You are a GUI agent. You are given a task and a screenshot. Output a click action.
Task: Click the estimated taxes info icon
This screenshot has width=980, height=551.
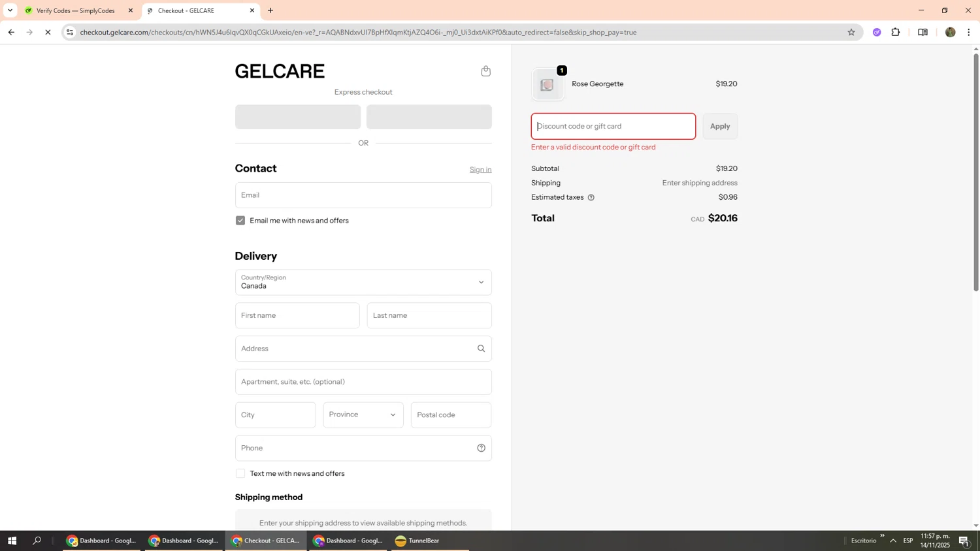tap(591, 197)
